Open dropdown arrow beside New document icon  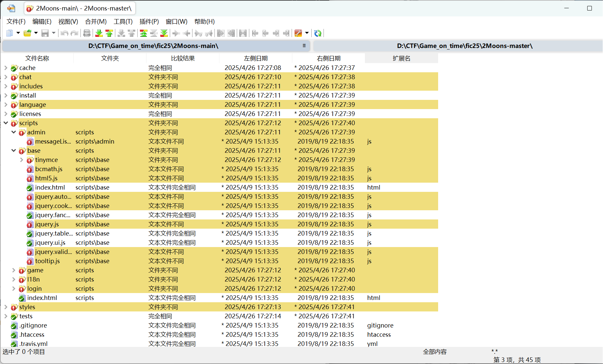pos(18,33)
